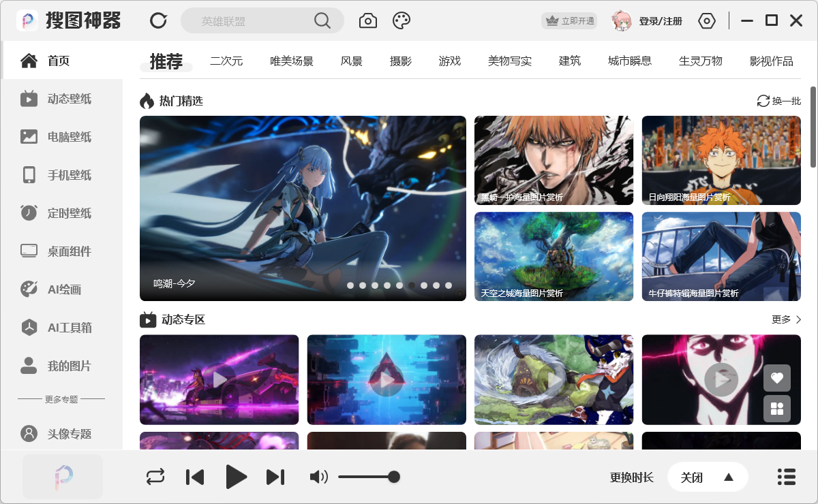Switch to the 生灵万物 tab
The height and width of the screenshot is (504, 818).
point(701,61)
